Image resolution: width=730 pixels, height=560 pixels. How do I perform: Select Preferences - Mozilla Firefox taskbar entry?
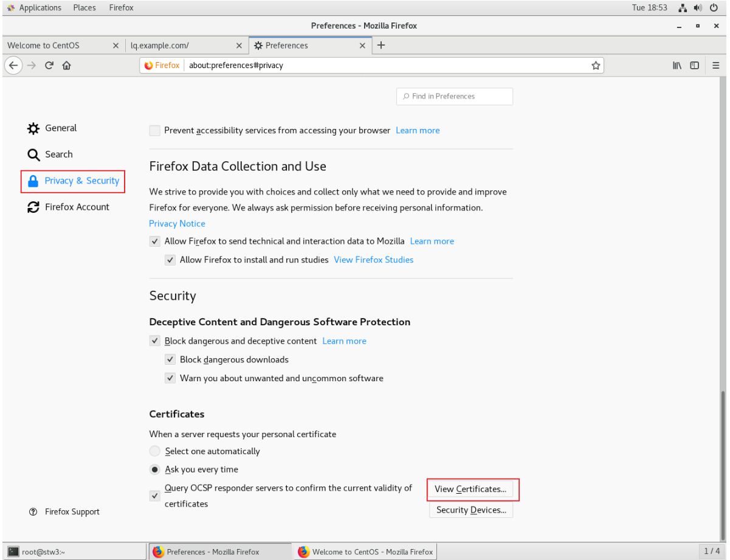click(219, 552)
